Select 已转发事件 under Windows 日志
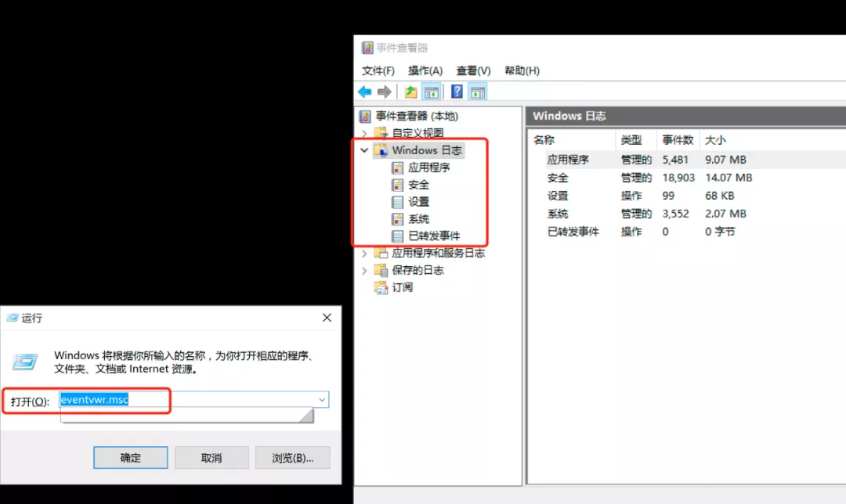The image size is (846, 504). point(434,236)
